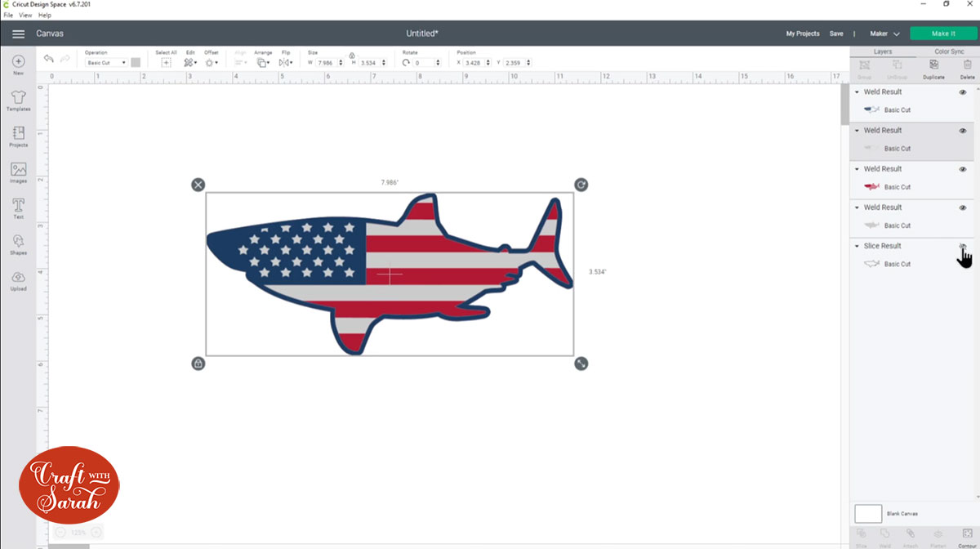Click the Delete layer trash icon
Viewport: 980px width, 549px height.
coord(968,65)
